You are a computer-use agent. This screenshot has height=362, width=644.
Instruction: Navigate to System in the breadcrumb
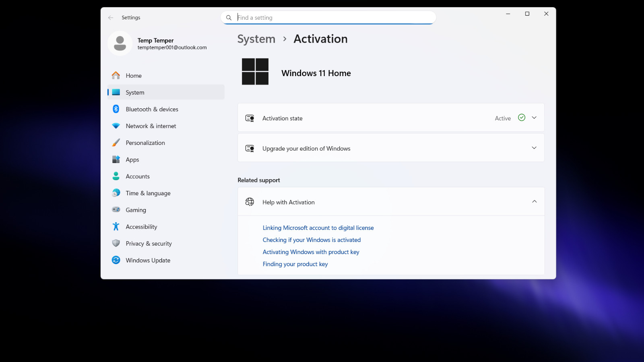pyautogui.click(x=256, y=39)
